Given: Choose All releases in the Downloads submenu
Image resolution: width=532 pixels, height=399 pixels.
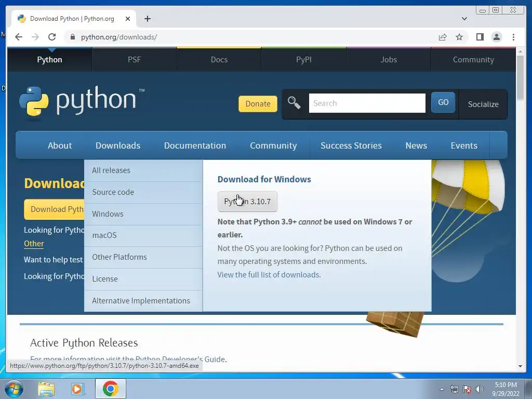Looking at the screenshot, I should [x=143, y=170].
